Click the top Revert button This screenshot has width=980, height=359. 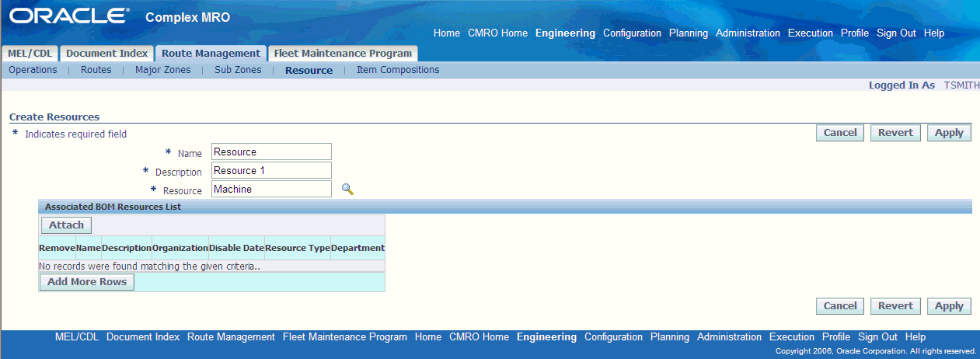pos(895,133)
